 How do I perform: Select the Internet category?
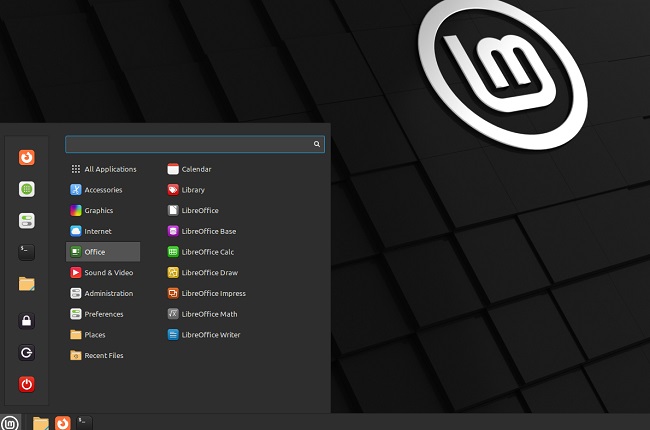click(103, 231)
